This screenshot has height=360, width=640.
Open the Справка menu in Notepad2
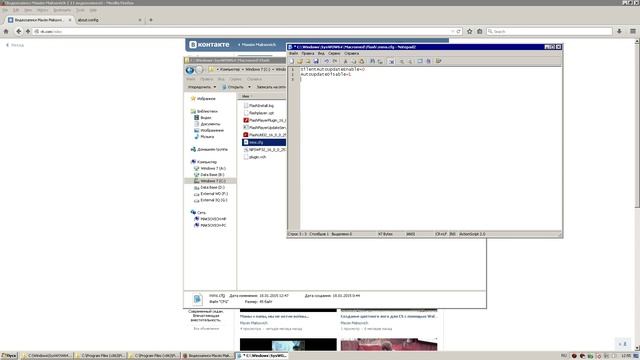pyautogui.click(x=351, y=53)
